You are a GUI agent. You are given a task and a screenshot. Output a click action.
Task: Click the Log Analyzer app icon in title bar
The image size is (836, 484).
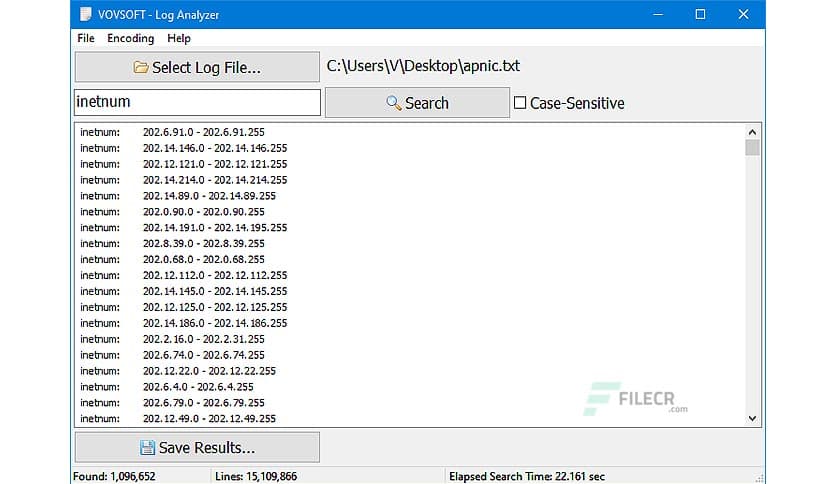click(x=85, y=14)
